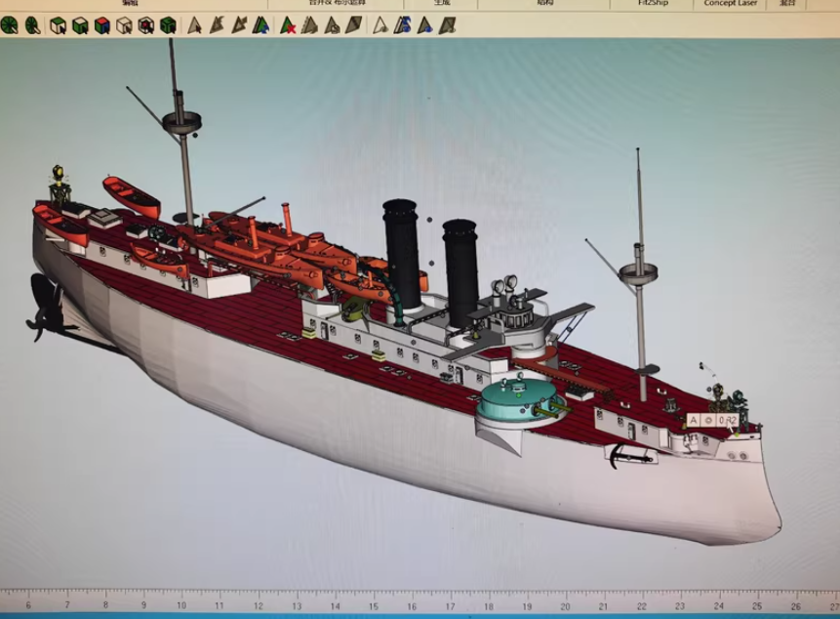The width and height of the screenshot is (840, 619).
Task: Click the gray double-triangle icon
Action: coord(309,25)
